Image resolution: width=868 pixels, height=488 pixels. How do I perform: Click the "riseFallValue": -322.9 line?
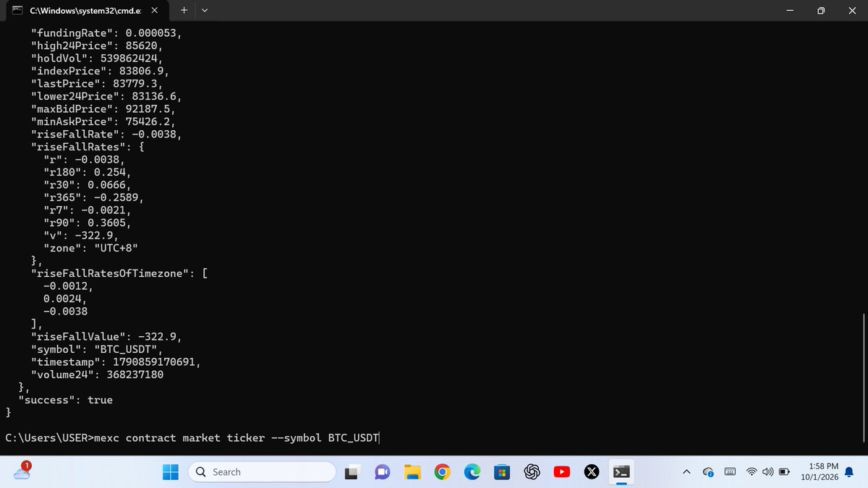106,336
